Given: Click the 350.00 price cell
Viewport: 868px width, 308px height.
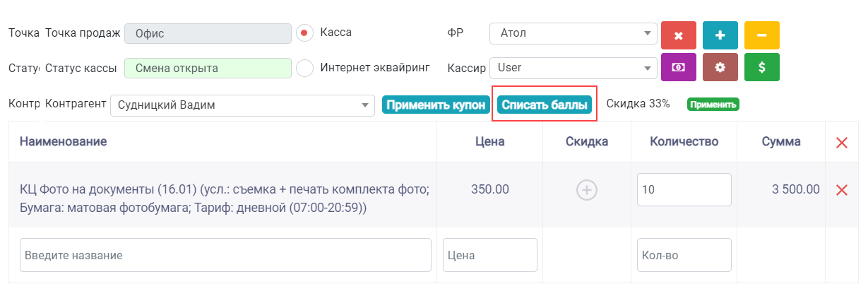Looking at the screenshot, I should pyautogui.click(x=489, y=189).
